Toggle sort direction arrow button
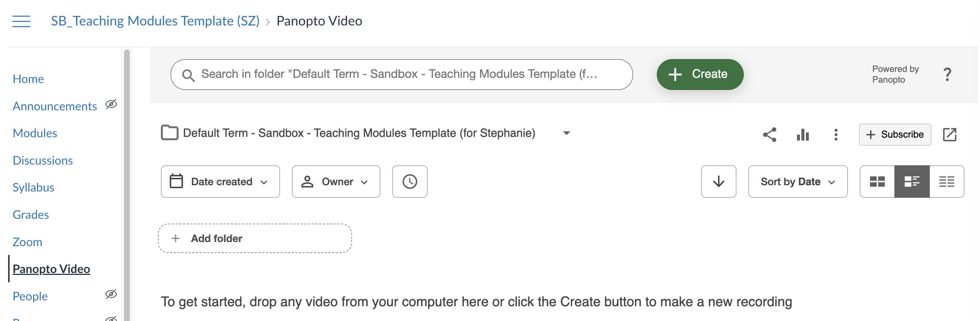The image size is (980, 321). pos(718,182)
